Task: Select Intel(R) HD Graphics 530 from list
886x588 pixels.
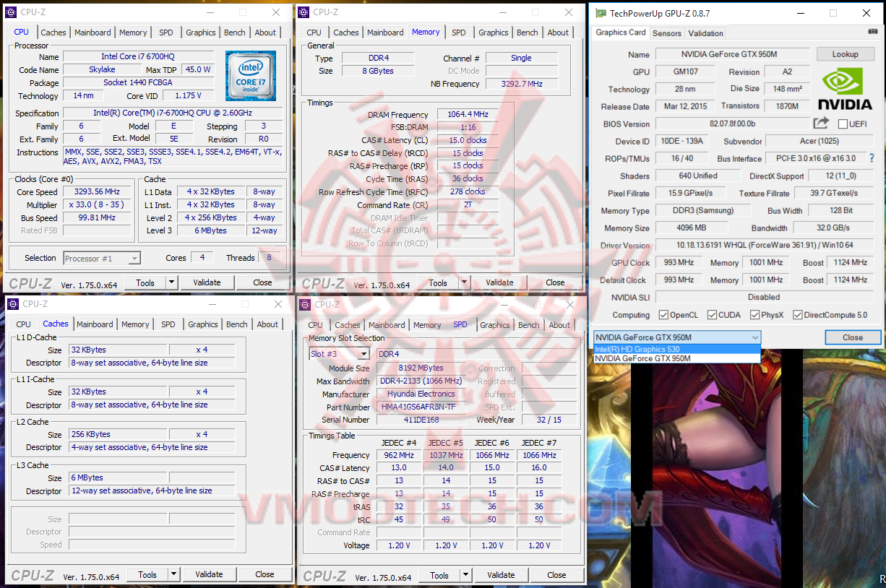Action: 677,350
